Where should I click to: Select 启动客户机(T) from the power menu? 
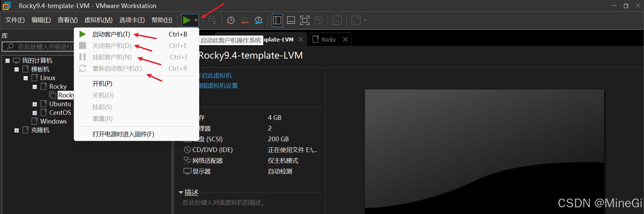[136, 34]
